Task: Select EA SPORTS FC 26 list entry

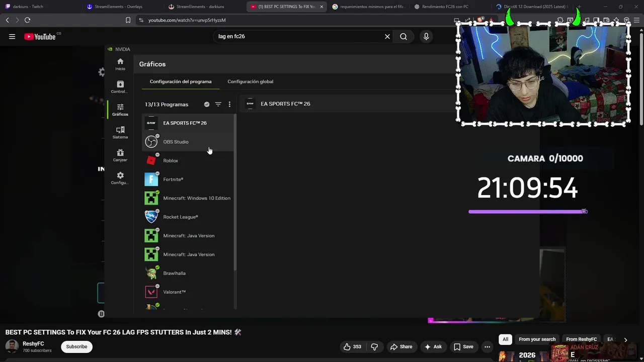Action: 189,123
